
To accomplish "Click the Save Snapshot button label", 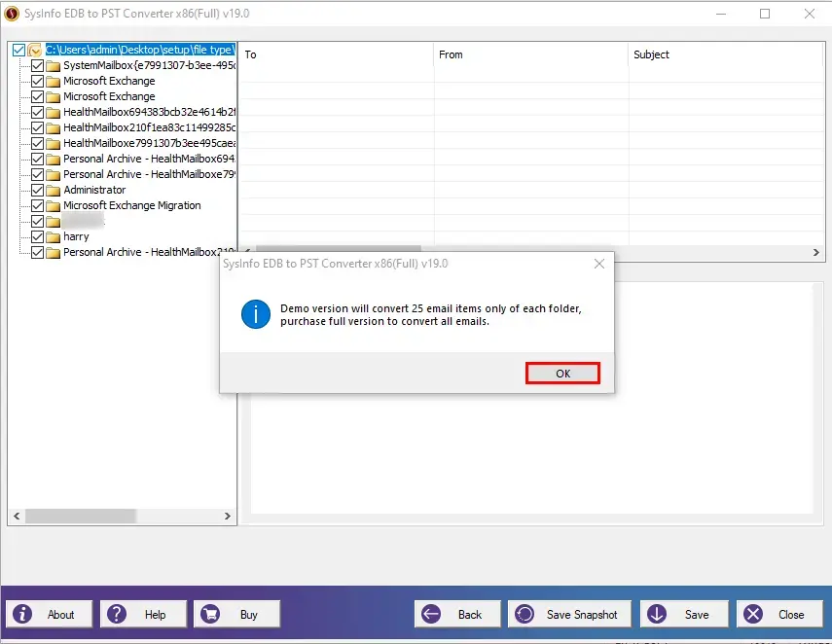I will (x=582, y=614).
